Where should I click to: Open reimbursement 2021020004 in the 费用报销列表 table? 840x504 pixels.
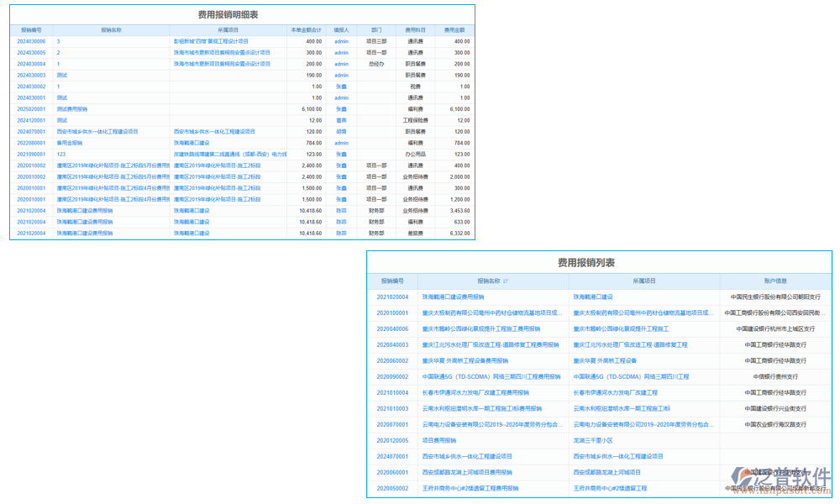coord(392,297)
